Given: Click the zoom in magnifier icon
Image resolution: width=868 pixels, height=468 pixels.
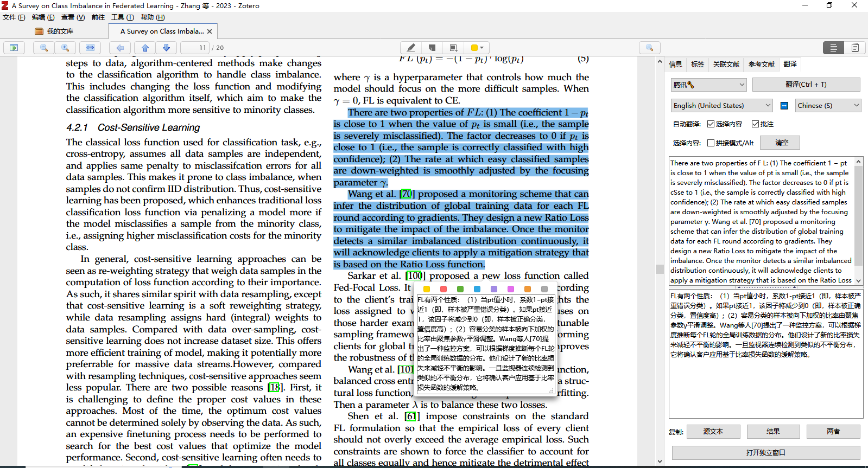Looking at the screenshot, I should [65, 48].
